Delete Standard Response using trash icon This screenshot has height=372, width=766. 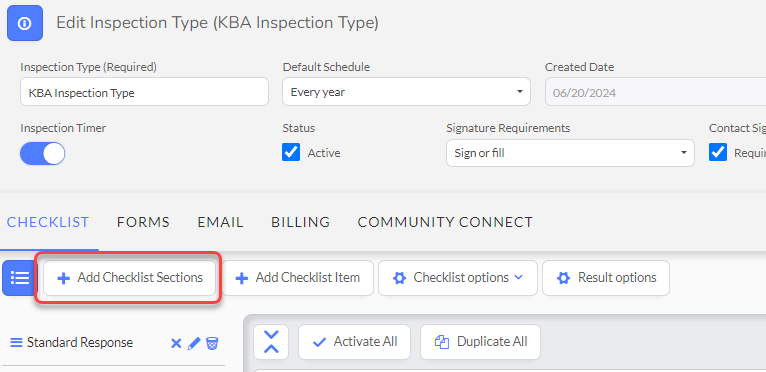(x=212, y=344)
